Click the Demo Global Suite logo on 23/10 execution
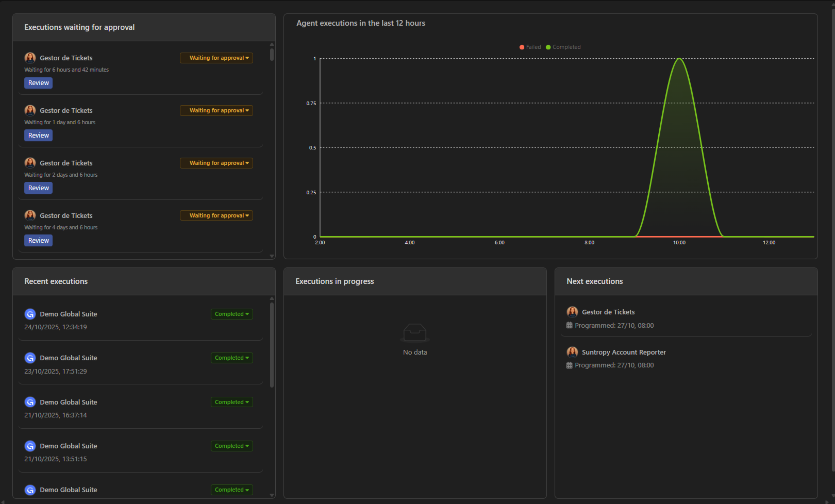 coord(30,358)
